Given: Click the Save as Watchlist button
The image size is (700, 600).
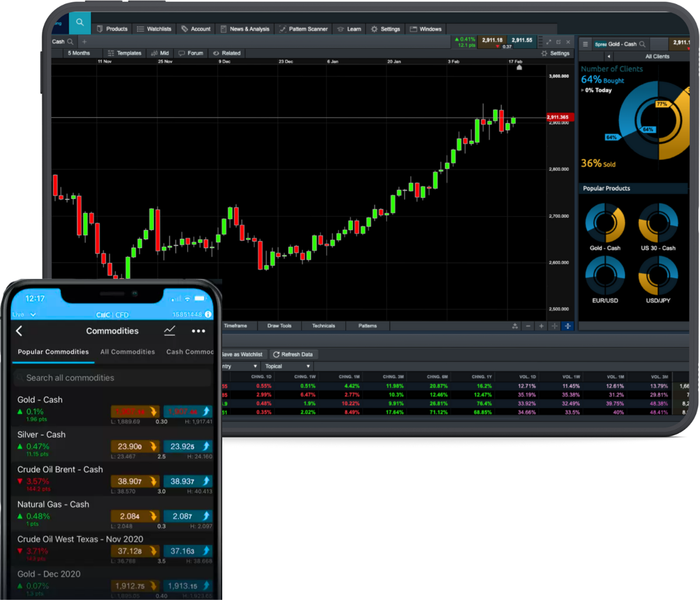Looking at the screenshot, I should [242, 354].
